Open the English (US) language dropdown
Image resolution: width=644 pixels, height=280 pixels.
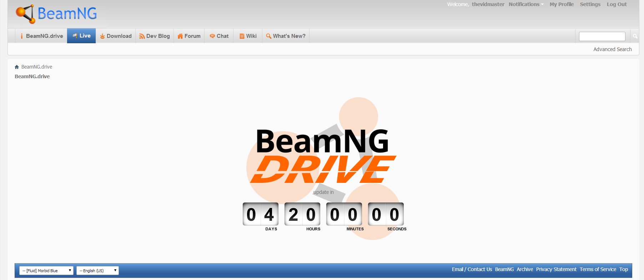[x=97, y=270]
